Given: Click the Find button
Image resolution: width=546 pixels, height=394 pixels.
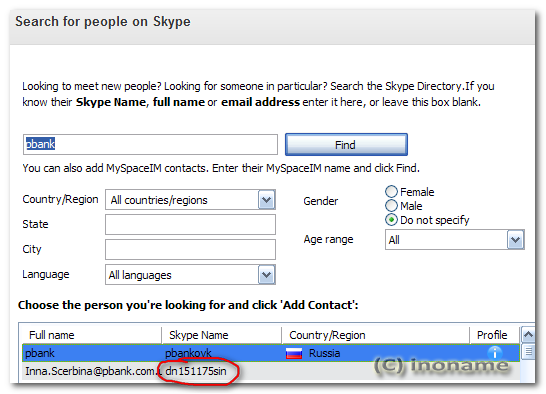Looking at the screenshot, I should click(346, 145).
